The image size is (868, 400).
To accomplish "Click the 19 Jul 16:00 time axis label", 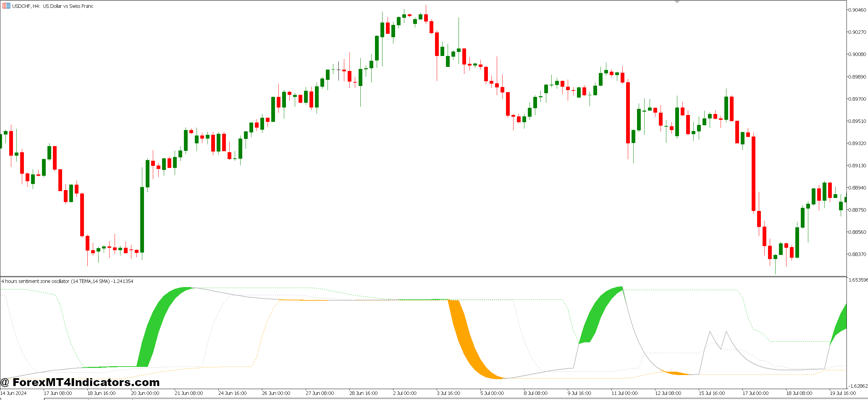I will pos(843,393).
